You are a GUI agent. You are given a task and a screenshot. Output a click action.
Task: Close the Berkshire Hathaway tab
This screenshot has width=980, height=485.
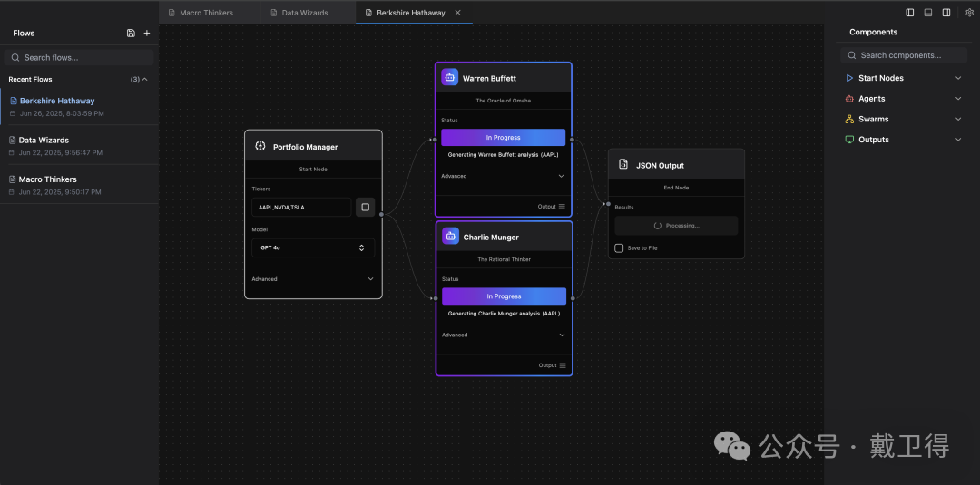pos(457,13)
